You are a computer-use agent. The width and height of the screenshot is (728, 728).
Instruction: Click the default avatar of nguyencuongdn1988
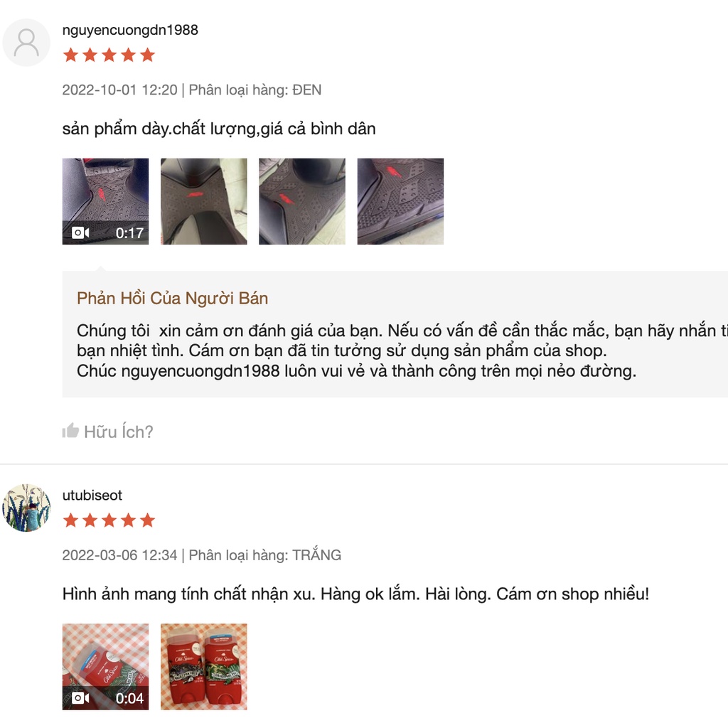(x=26, y=43)
